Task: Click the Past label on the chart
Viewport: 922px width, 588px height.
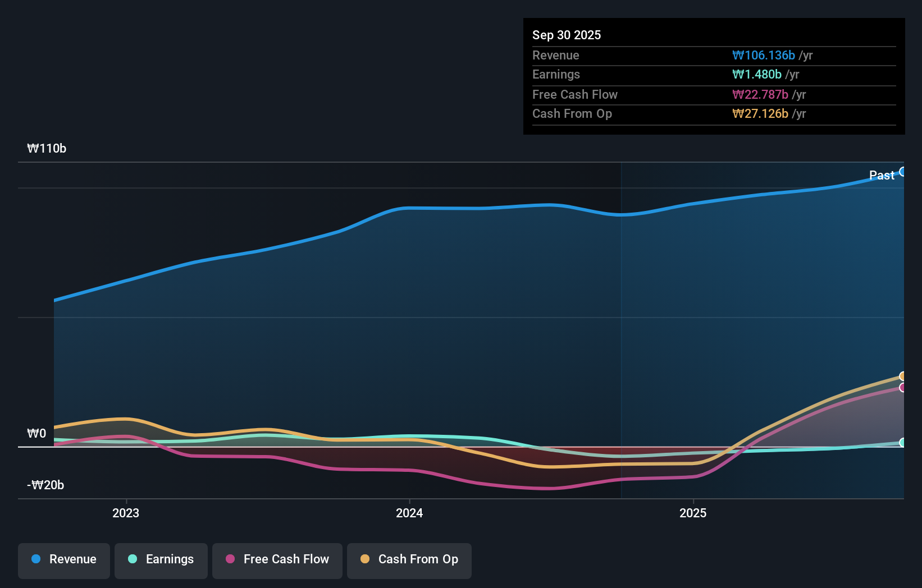Action: point(881,175)
